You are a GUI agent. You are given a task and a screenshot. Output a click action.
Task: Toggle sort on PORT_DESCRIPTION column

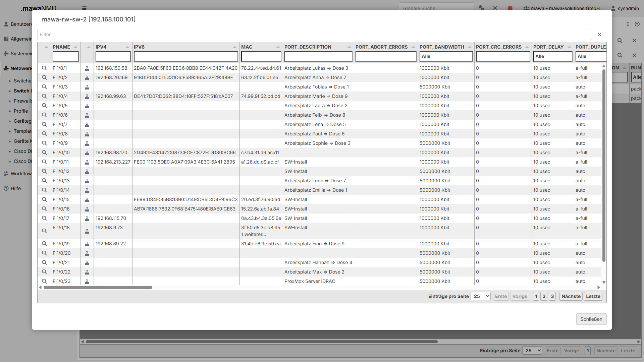[349, 47]
